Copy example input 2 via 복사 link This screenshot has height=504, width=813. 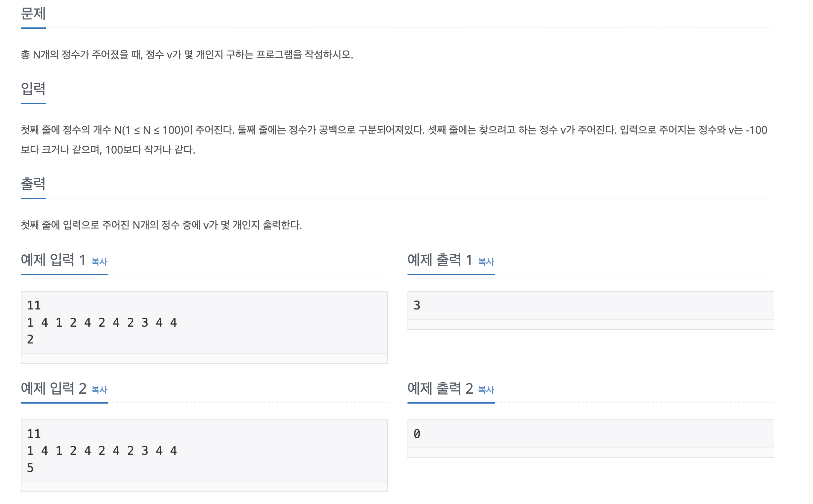pyautogui.click(x=99, y=390)
